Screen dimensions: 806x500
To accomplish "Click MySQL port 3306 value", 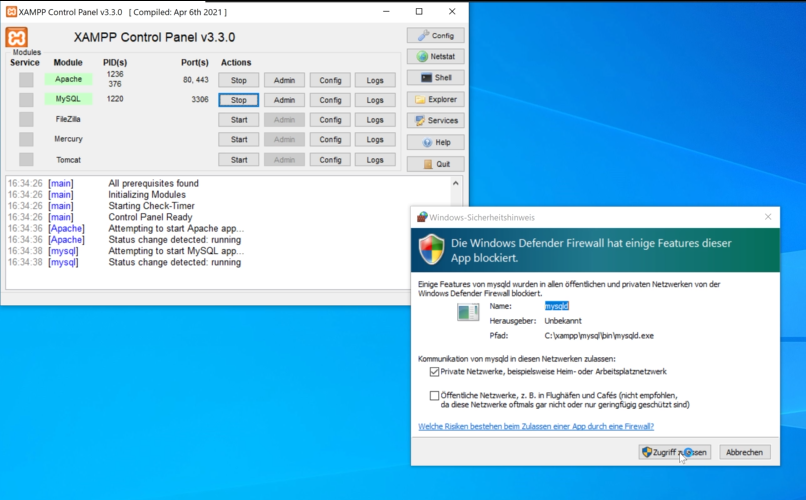I will coord(200,99).
